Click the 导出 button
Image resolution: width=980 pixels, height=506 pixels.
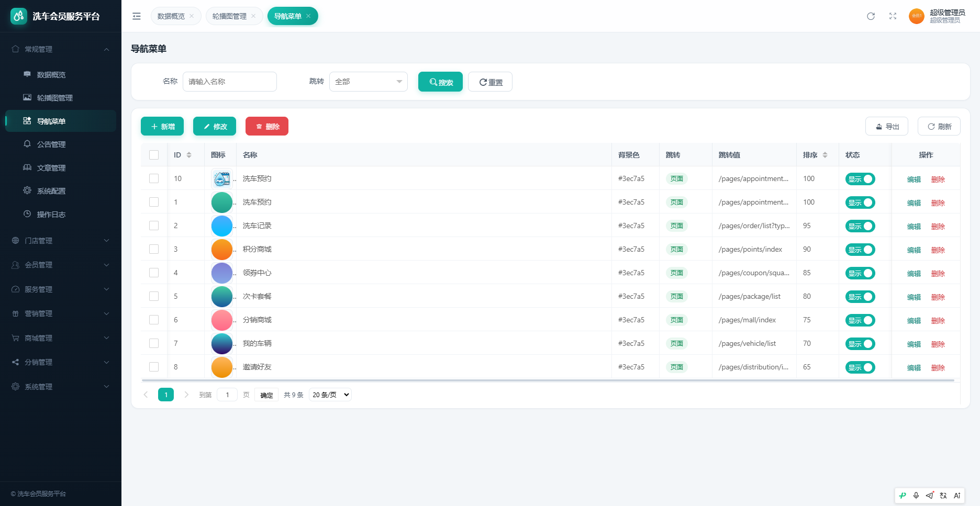pos(887,126)
